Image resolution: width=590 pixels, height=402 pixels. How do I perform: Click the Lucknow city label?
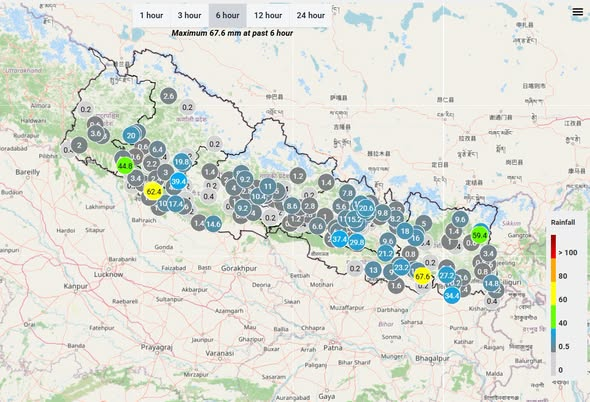pyautogui.click(x=108, y=274)
